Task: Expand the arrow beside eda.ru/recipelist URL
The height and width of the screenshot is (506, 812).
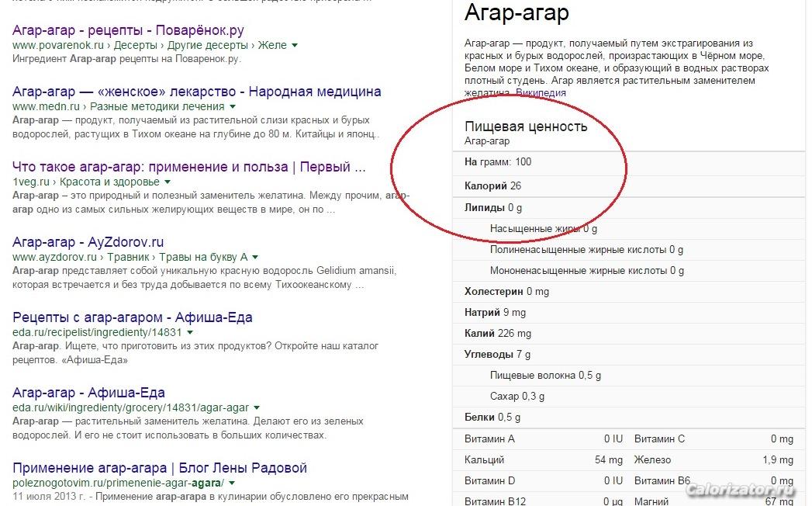Action: point(190,332)
